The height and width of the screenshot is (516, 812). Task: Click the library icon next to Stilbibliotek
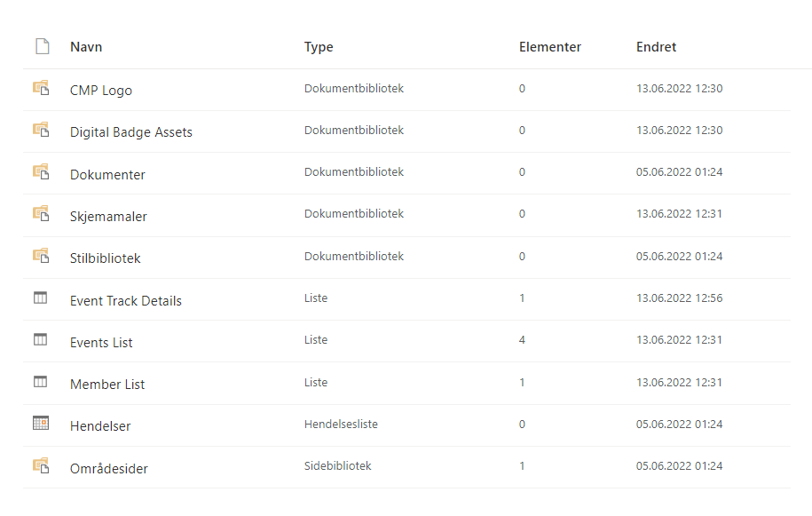[x=41, y=256]
